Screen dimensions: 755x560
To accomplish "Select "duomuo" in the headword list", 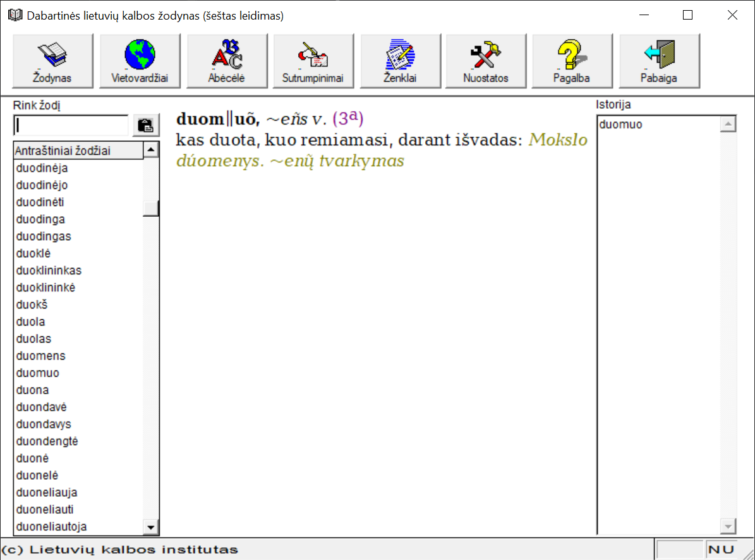I will [x=37, y=373].
